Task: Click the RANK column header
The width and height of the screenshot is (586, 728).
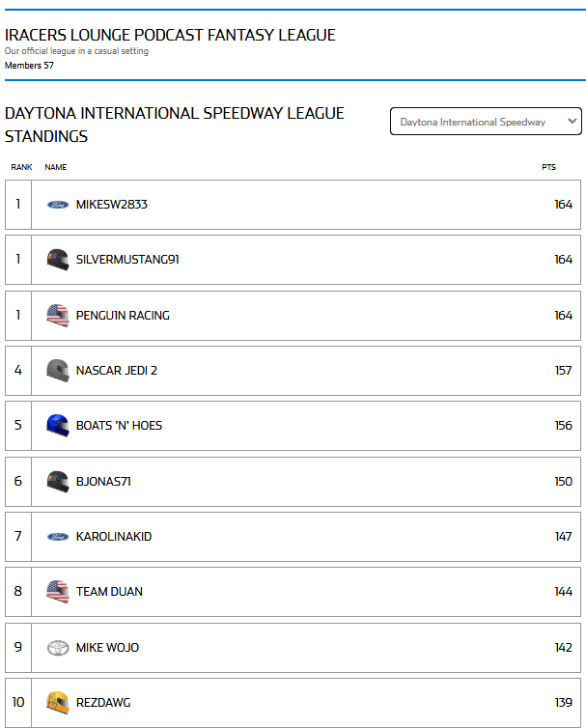Action: [x=21, y=167]
